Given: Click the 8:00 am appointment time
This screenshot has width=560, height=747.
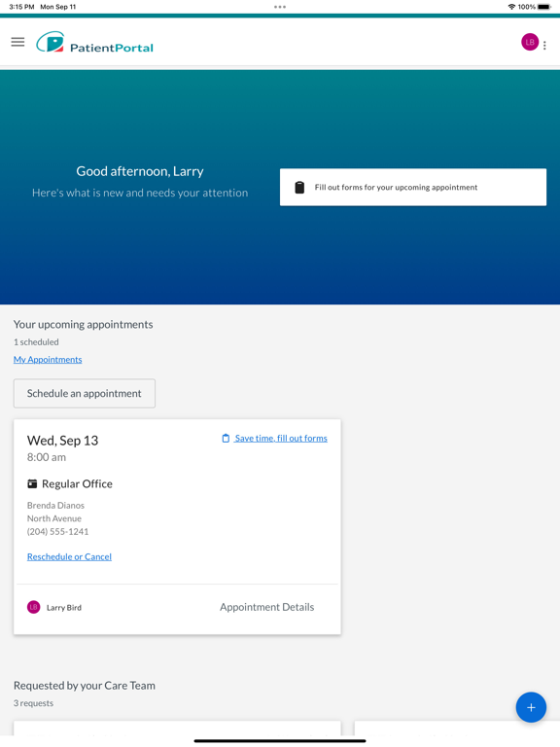Looking at the screenshot, I should point(47,457).
